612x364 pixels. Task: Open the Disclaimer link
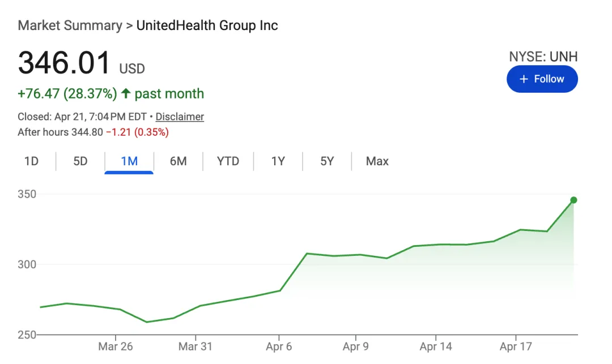[180, 117]
